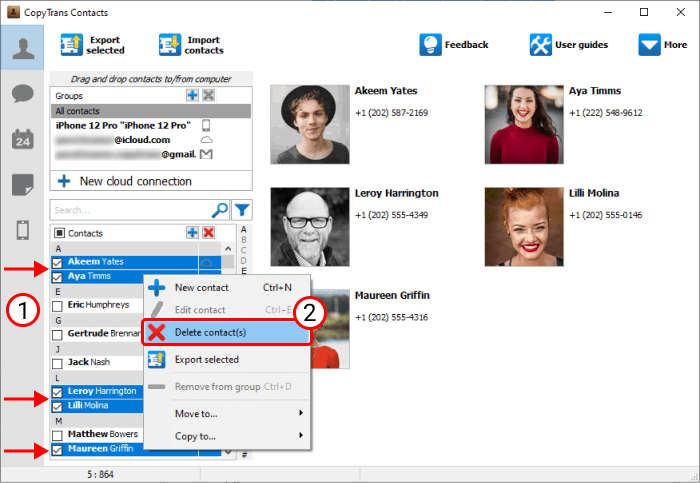
Task: Uncheck Akeem Yates checkbox
Action: 57,263
